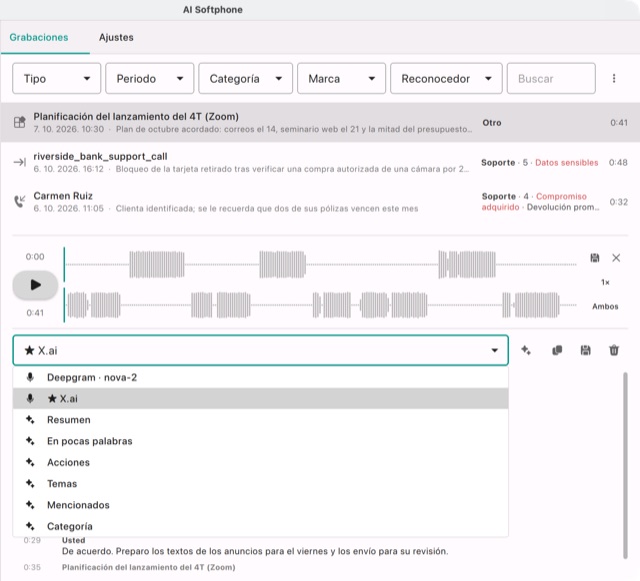Seek in the lower channel waveform
Screen dimensions: 640x581
321,305
